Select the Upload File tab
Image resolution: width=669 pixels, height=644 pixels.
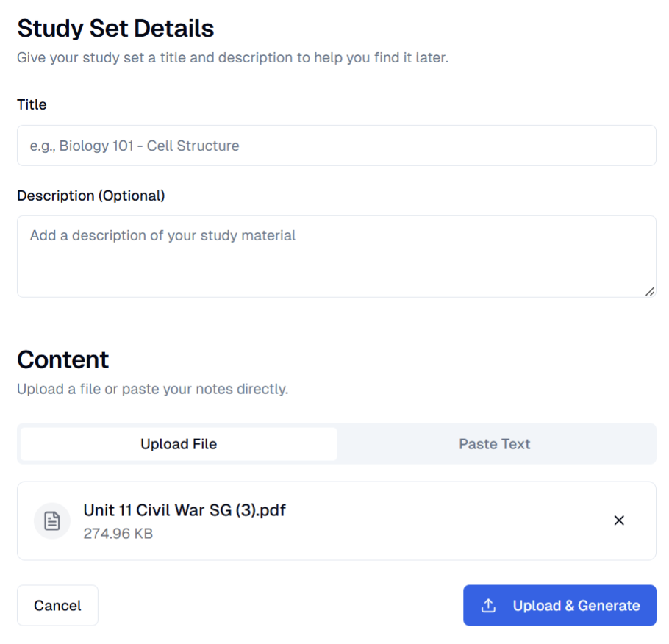pos(179,444)
